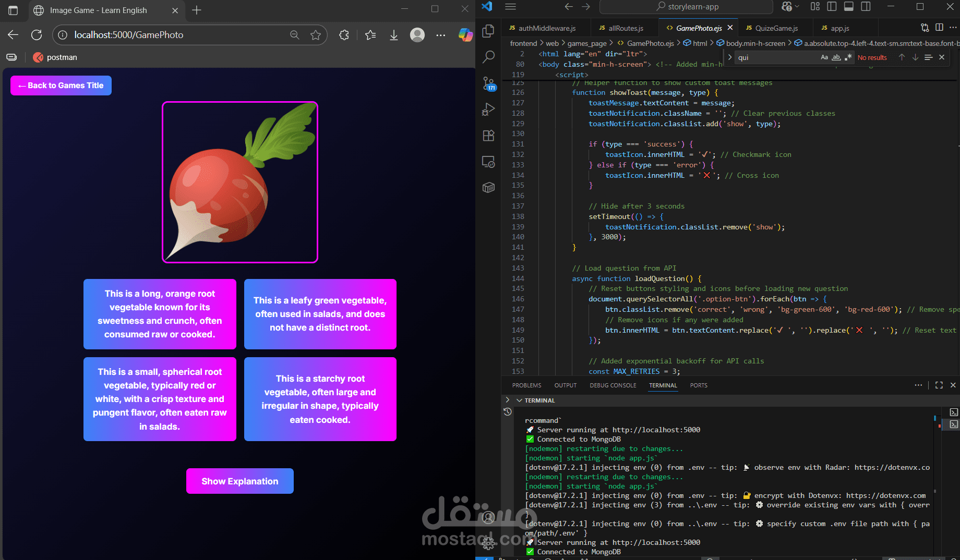This screenshot has height=560, width=960.
Task: Open new browser tab with plus button
Action: pos(197,10)
